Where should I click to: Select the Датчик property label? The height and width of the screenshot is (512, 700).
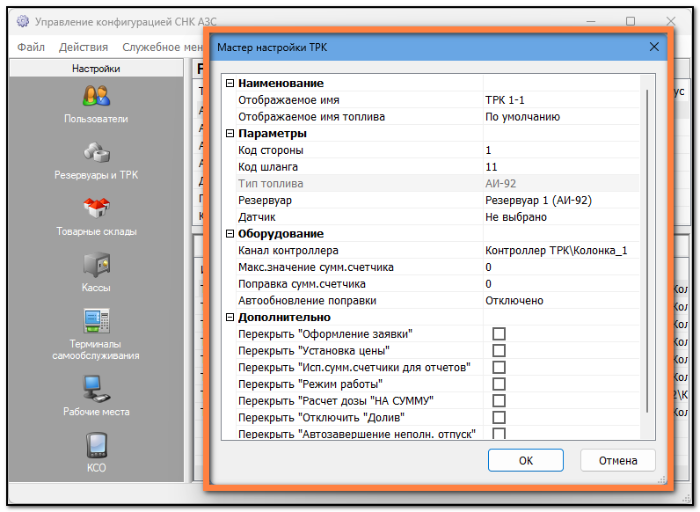click(257, 217)
